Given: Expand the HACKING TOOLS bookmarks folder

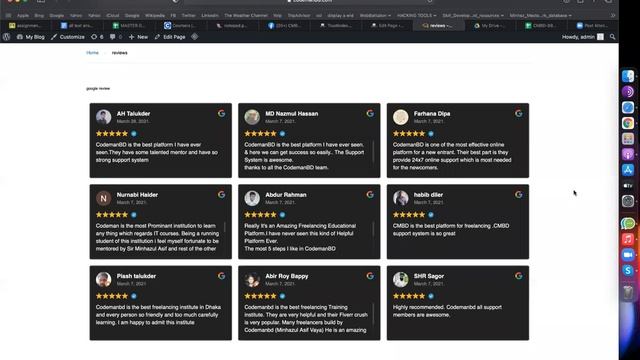Looking at the screenshot, I should click(416, 16).
